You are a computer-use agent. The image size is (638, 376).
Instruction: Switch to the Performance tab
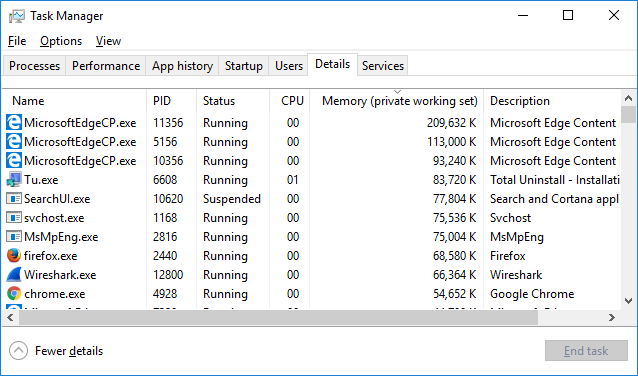(106, 66)
